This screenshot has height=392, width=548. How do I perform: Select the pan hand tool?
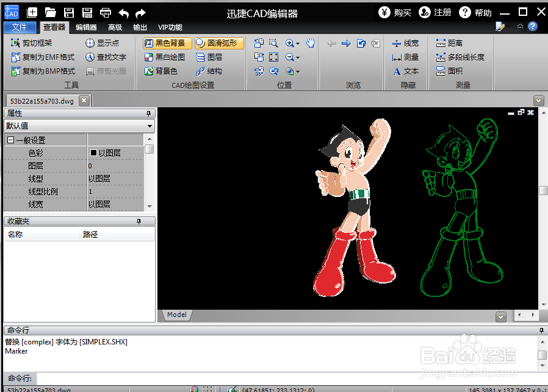click(x=311, y=43)
